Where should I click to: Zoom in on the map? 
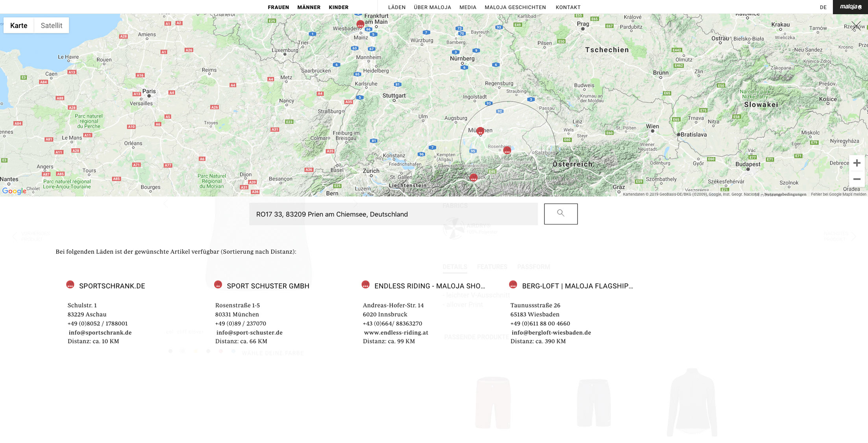pyautogui.click(x=857, y=163)
